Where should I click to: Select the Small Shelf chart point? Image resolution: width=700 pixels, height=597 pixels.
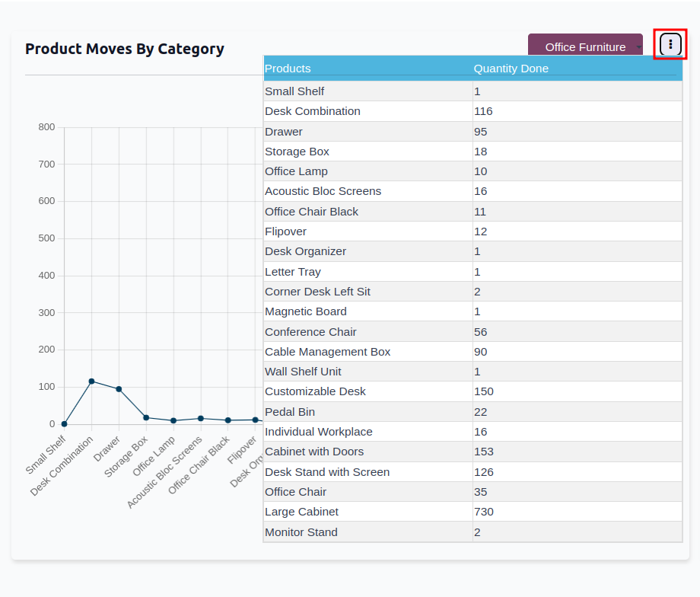tap(64, 424)
